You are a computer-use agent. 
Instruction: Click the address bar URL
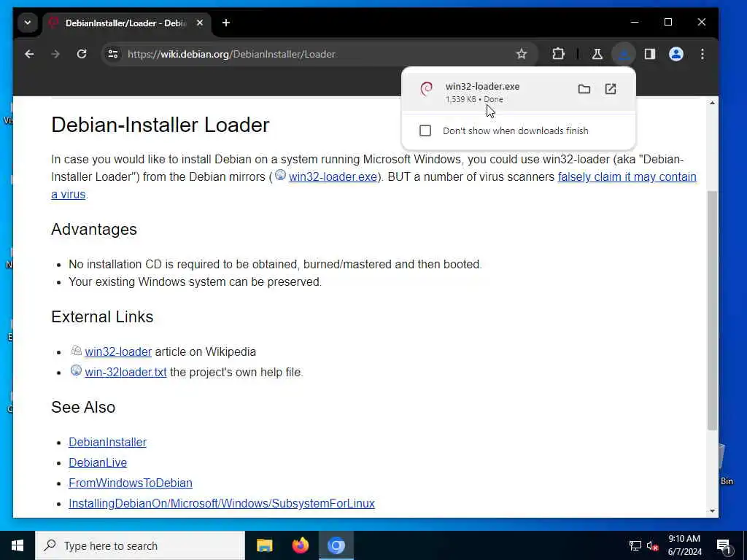(231, 54)
